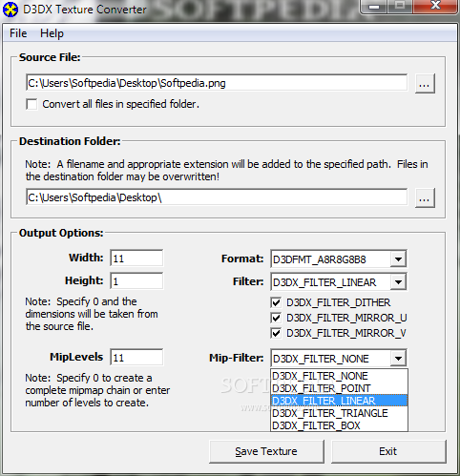The width and height of the screenshot is (460, 476).
Task: Uncheck D3DX_FILTER_MIRROR_U
Action: tap(276, 318)
